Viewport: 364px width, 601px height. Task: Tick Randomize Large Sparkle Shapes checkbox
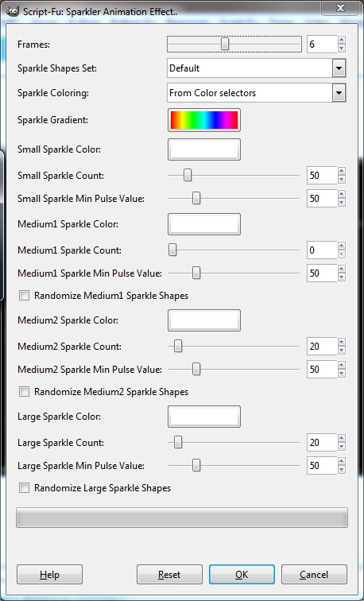point(24,488)
